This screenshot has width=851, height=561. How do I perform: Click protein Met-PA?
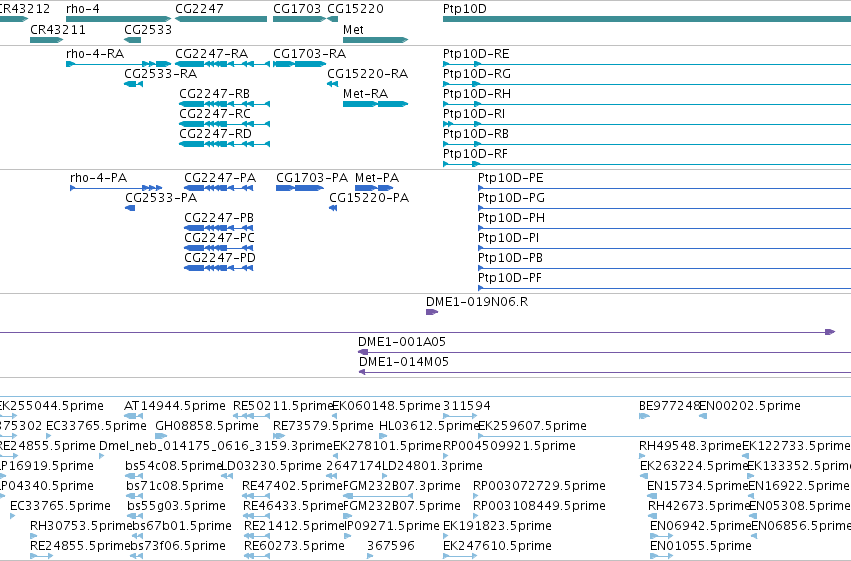point(374,188)
